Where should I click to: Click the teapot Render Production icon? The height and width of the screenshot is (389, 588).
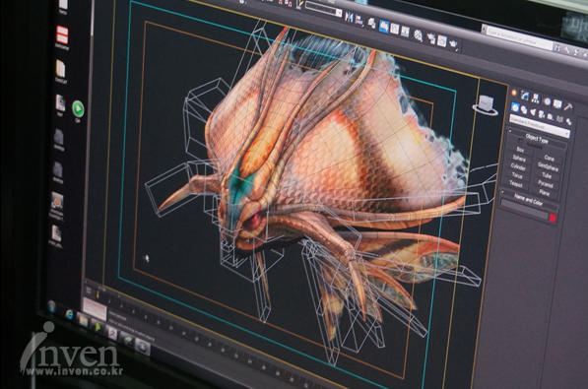[x=453, y=43]
